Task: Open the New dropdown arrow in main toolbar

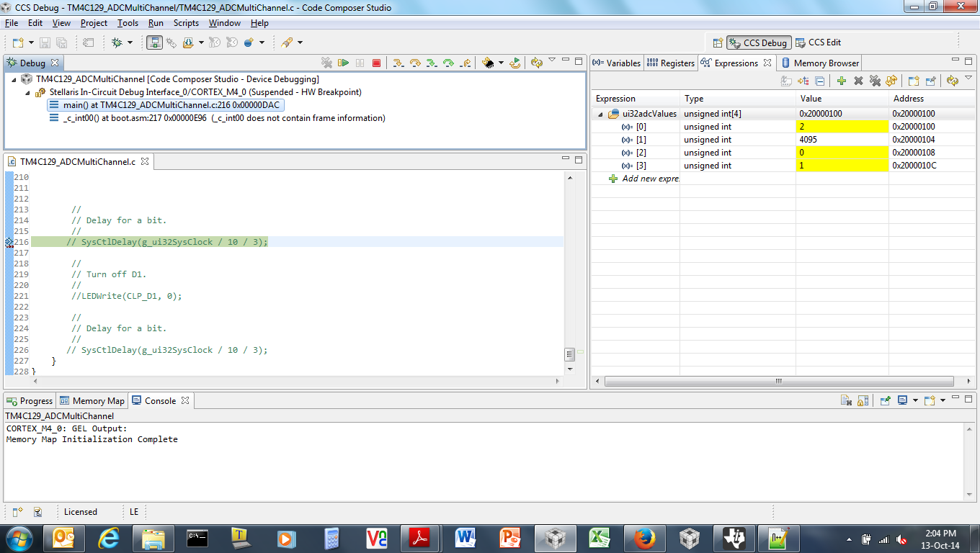Action: click(31, 42)
